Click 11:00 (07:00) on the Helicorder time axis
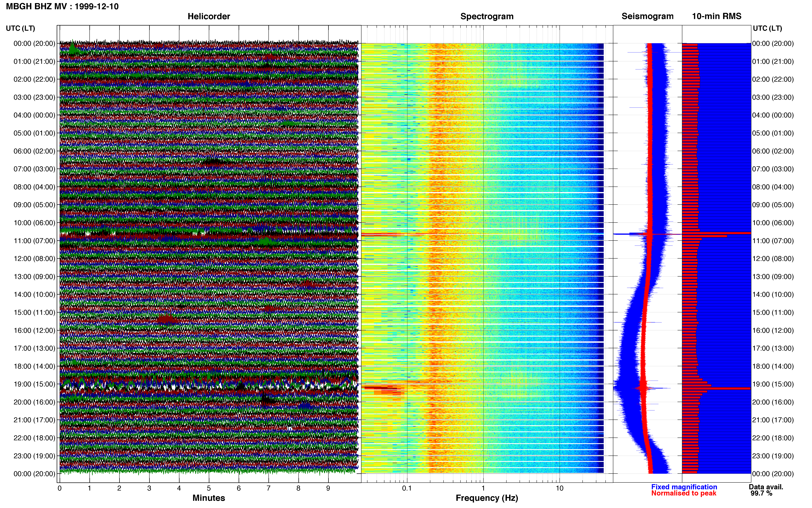 34,241
